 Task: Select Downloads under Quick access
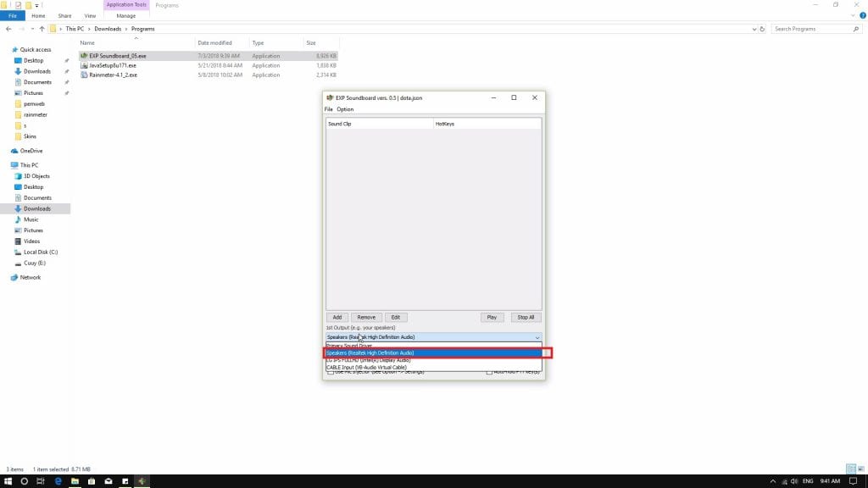[x=37, y=71]
